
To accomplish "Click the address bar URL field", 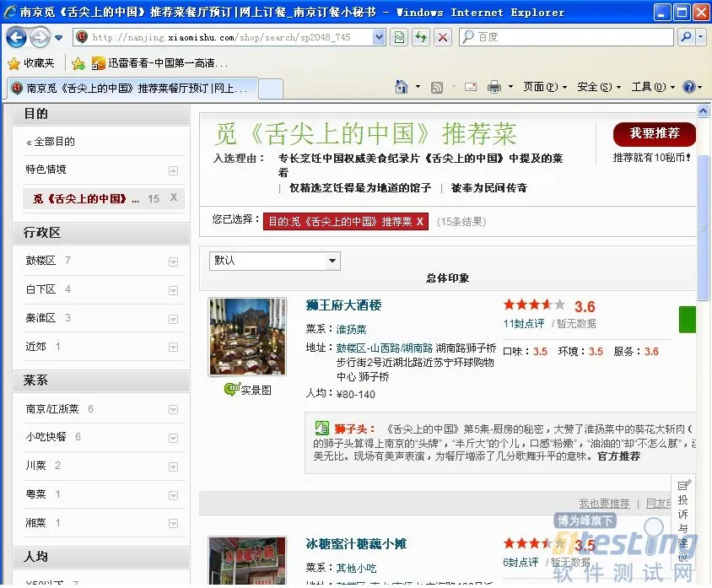I will point(223,37).
